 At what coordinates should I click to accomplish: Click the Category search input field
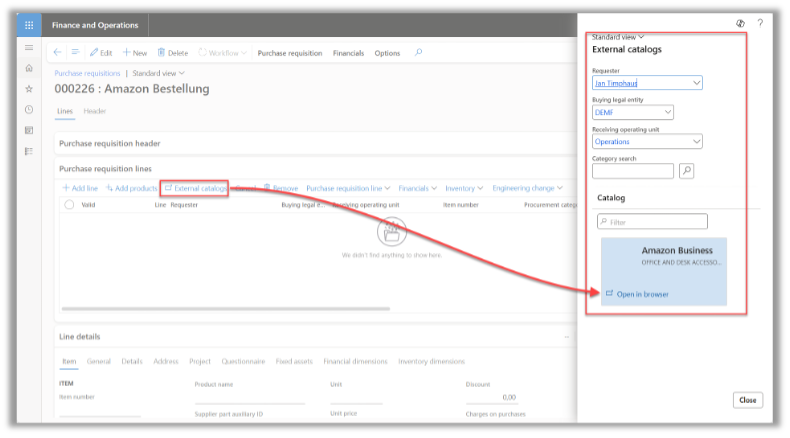[x=633, y=171]
